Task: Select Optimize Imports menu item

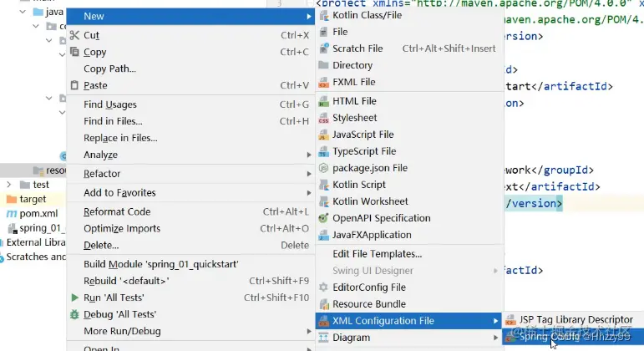Action: (x=190, y=228)
